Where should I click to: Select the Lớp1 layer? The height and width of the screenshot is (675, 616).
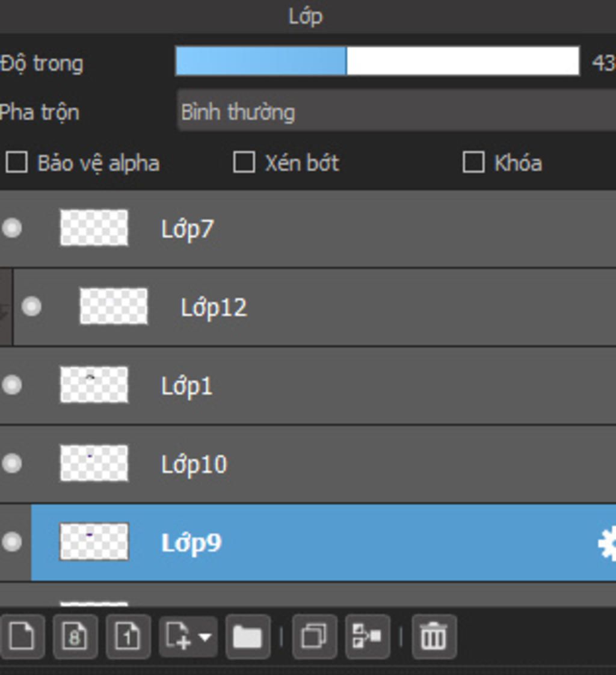[x=308, y=385]
